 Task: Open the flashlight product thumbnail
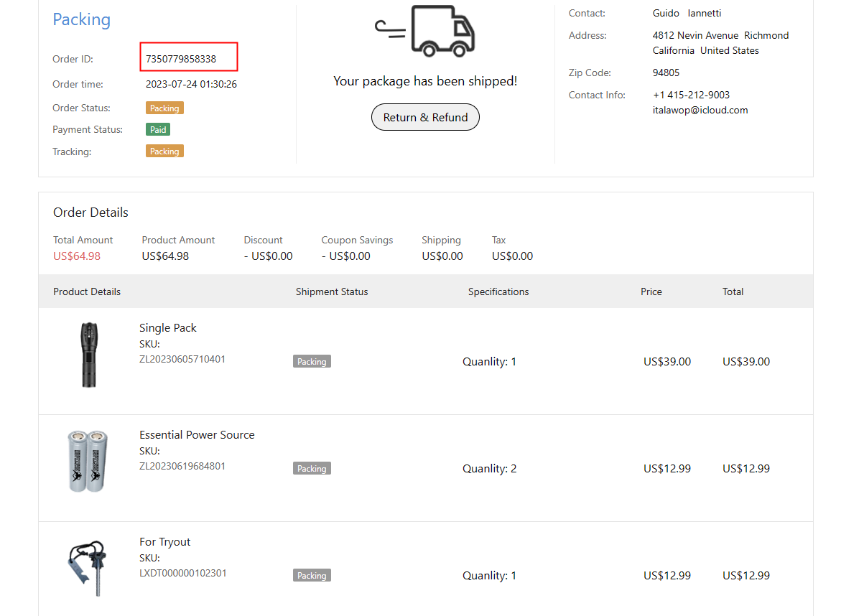[89, 355]
